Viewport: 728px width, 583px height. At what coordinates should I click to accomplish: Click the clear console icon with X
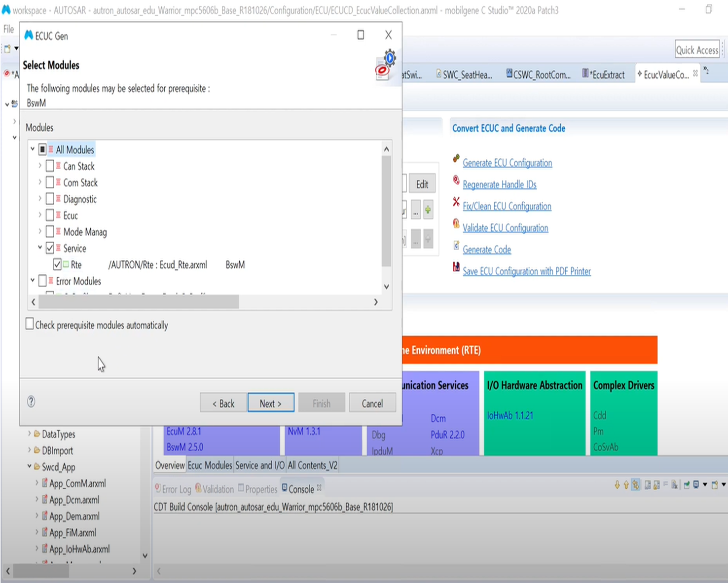click(674, 485)
